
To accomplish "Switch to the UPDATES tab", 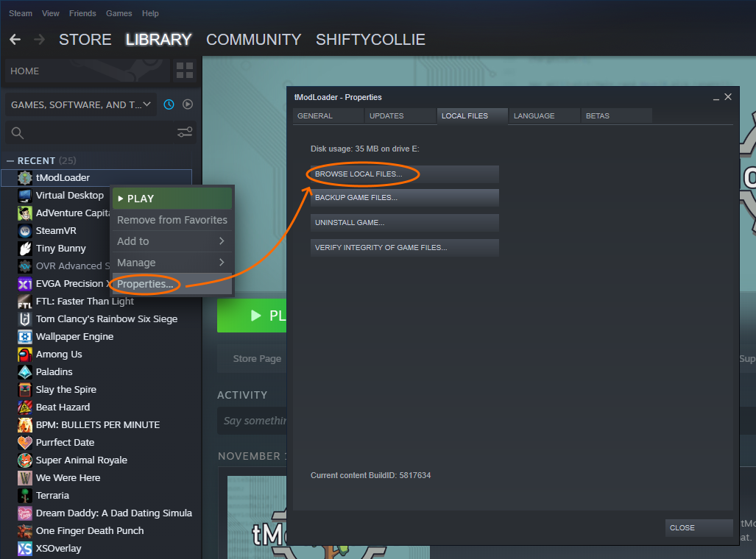I will click(400, 116).
